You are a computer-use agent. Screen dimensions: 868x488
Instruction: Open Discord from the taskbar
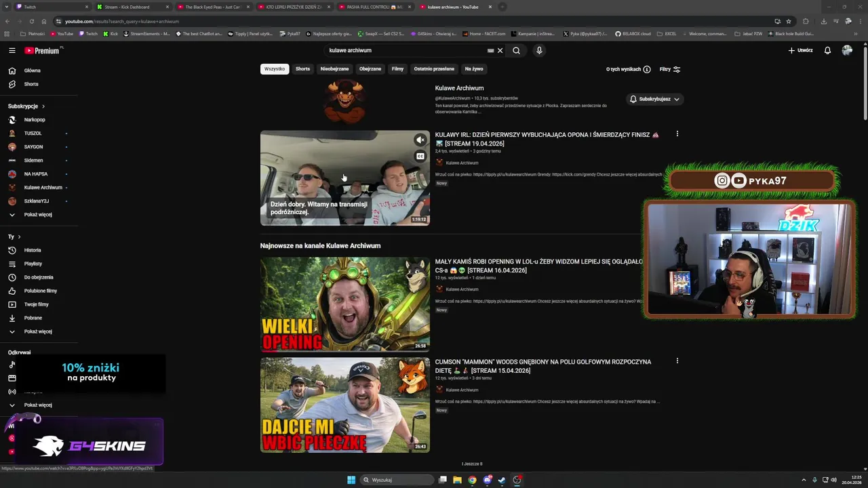coord(487,480)
